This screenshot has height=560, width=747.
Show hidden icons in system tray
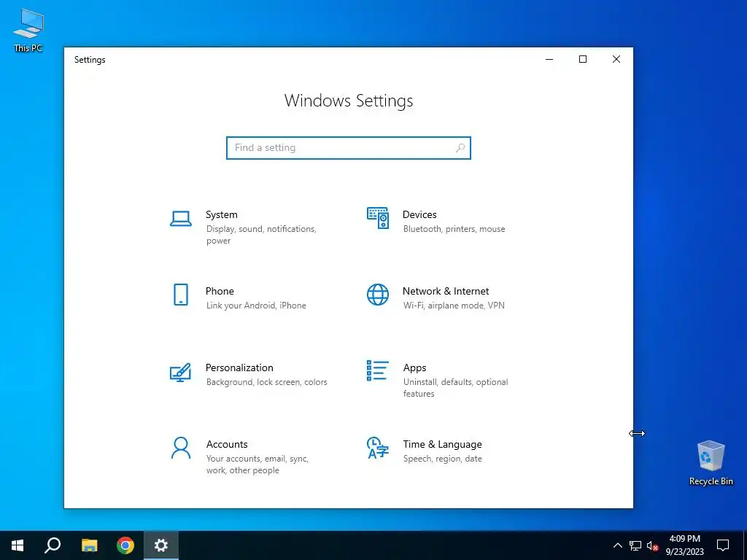click(x=617, y=545)
